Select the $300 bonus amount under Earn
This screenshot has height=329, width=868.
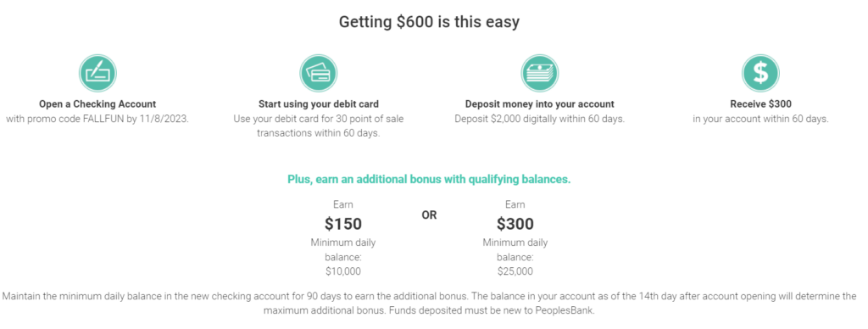[515, 224]
